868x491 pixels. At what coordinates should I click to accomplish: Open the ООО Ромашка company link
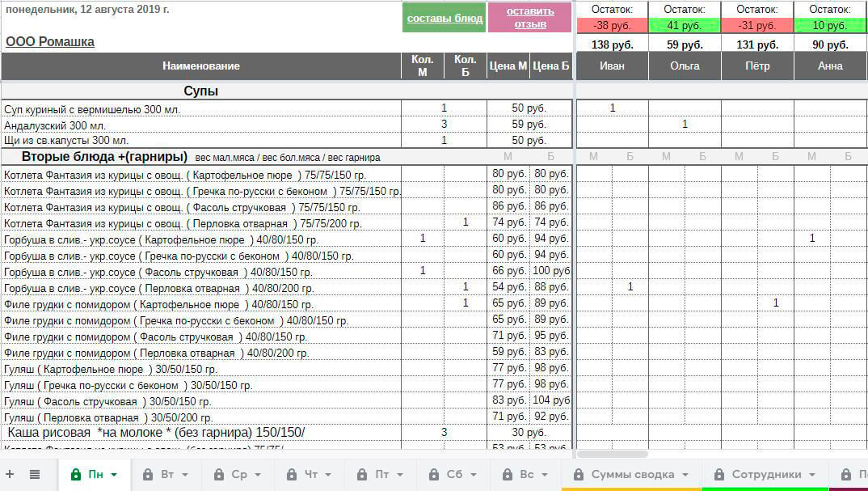(x=50, y=42)
